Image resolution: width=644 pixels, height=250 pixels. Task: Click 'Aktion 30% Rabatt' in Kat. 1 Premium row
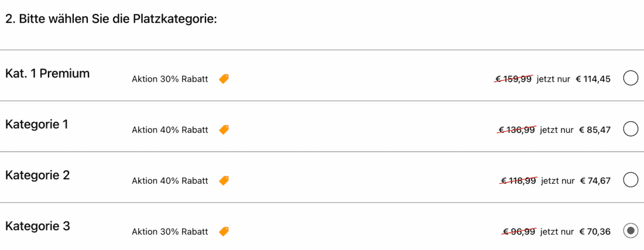(170, 80)
